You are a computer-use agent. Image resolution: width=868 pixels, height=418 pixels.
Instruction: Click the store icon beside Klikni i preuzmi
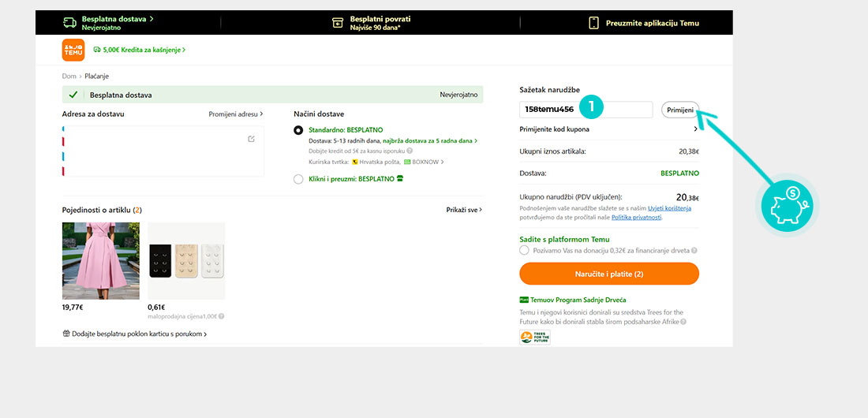tap(400, 179)
